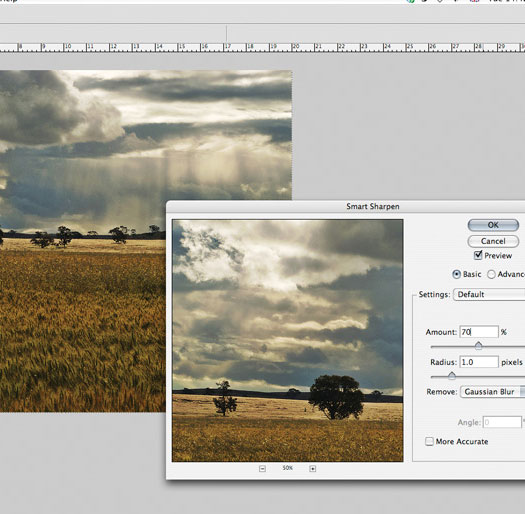Open the Remove dropdown showing Gaussian Blur
This screenshot has height=514, width=525.
coord(493,392)
